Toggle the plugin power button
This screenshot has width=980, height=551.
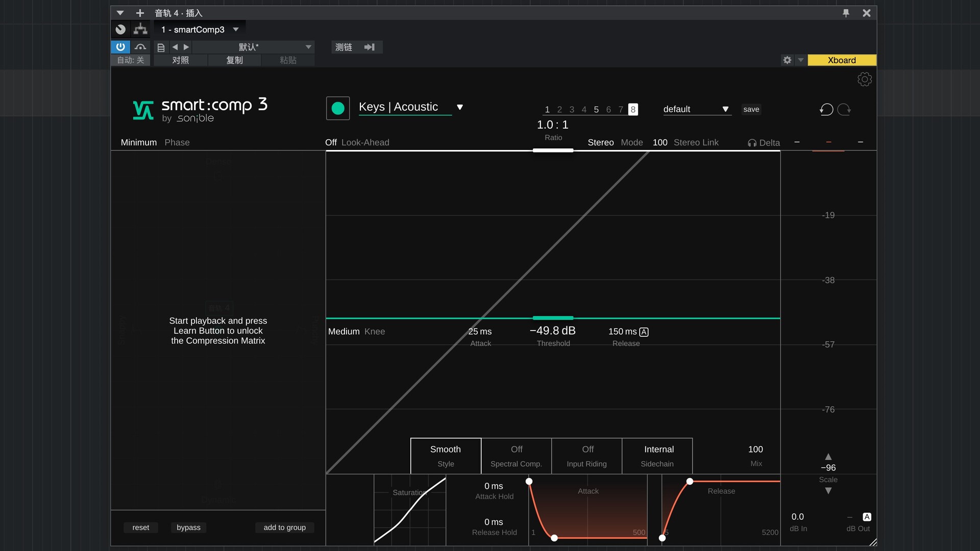(x=120, y=47)
